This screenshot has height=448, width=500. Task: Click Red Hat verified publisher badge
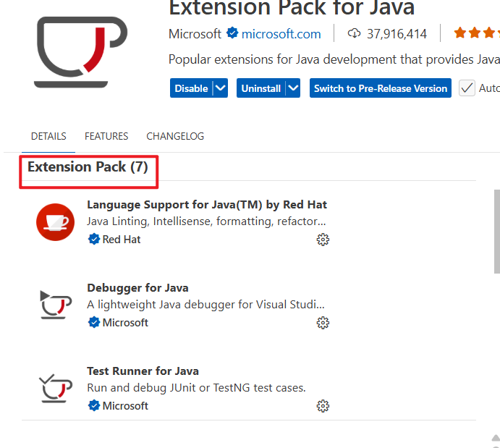tap(94, 239)
